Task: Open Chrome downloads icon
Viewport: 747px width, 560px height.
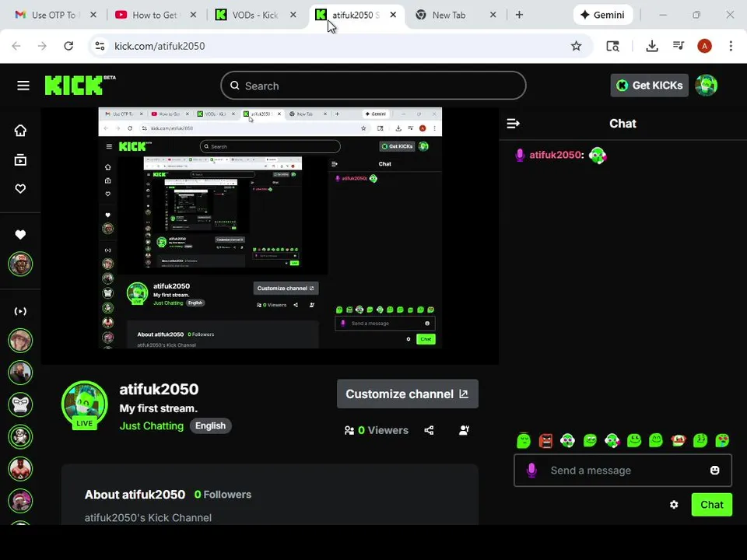Action: pos(652,46)
